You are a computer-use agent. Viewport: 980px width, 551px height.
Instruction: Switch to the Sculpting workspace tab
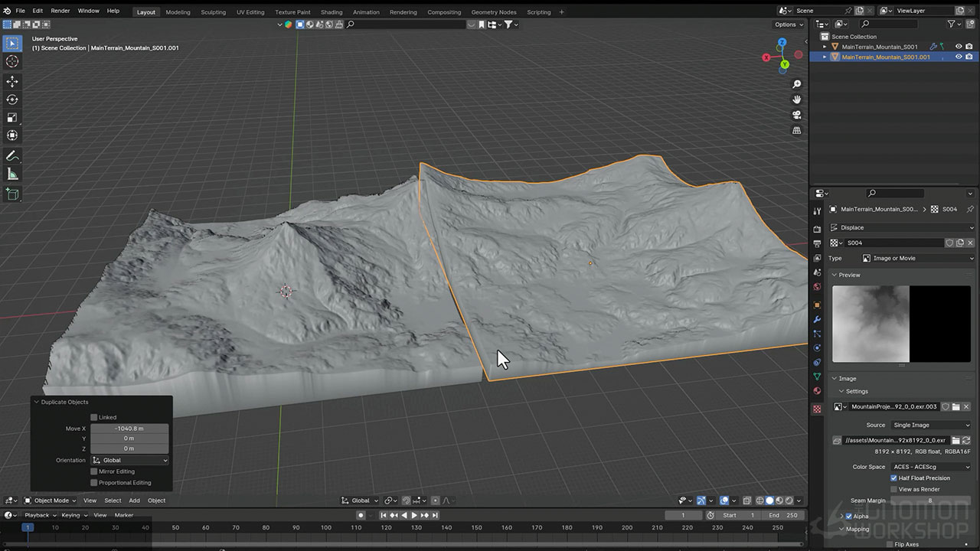[213, 12]
